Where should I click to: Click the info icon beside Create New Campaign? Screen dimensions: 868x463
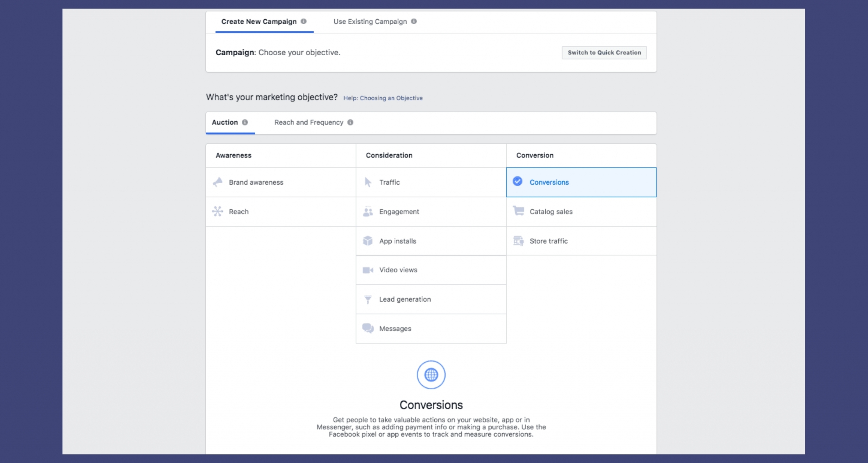[x=303, y=21]
